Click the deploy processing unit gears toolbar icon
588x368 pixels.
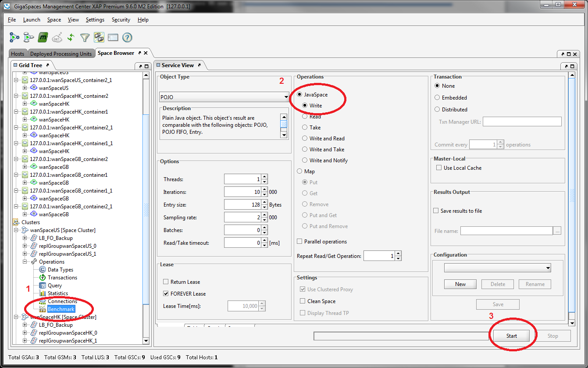[15, 38]
